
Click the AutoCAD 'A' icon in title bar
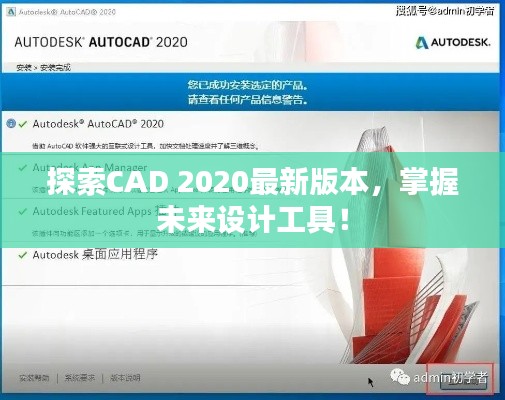click(11, 12)
